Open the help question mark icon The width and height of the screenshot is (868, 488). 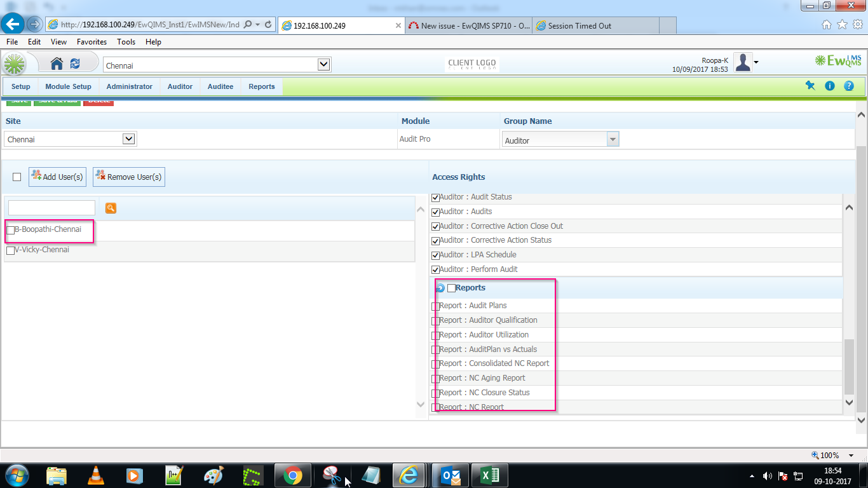coord(848,86)
